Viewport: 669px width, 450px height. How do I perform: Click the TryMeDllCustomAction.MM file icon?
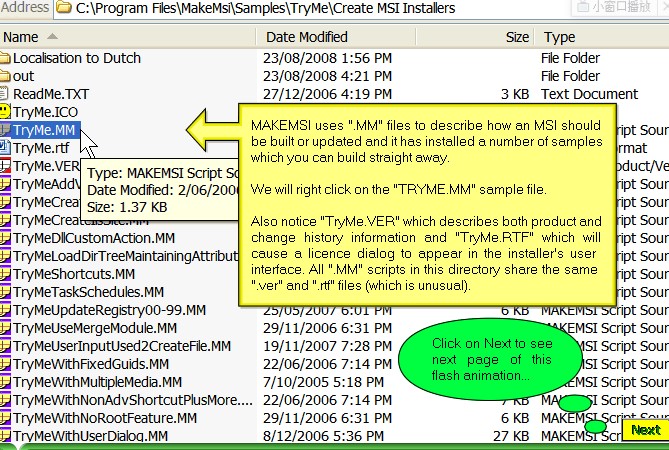click(x=5, y=238)
